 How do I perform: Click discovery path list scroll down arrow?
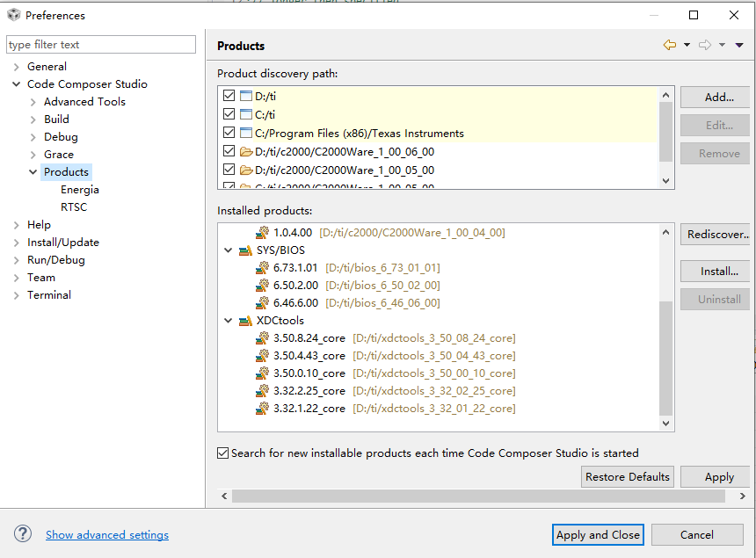point(665,181)
